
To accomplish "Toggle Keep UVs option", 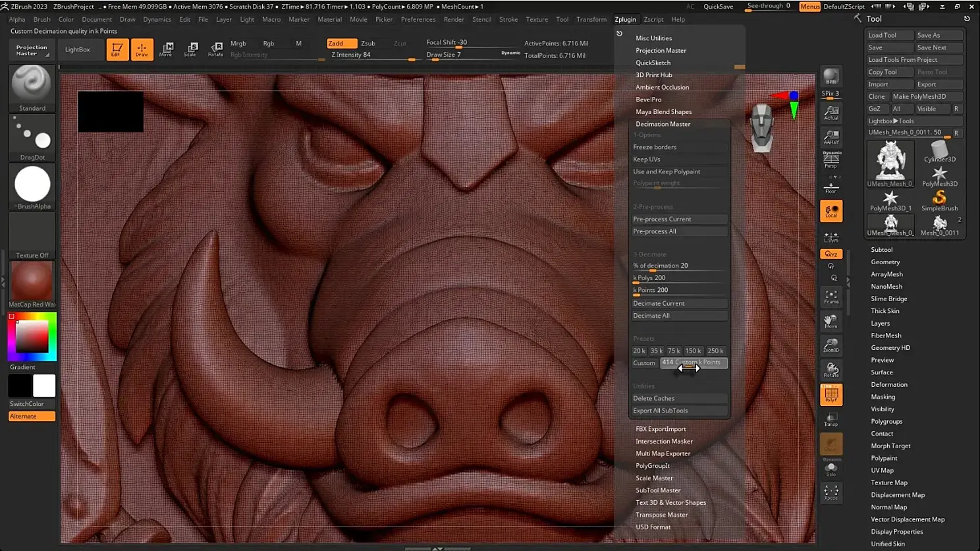I will click(679, 159).
